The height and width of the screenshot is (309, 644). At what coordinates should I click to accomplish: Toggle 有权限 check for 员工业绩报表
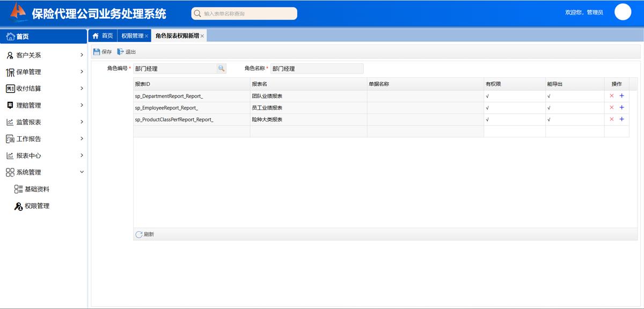point(487,108)
